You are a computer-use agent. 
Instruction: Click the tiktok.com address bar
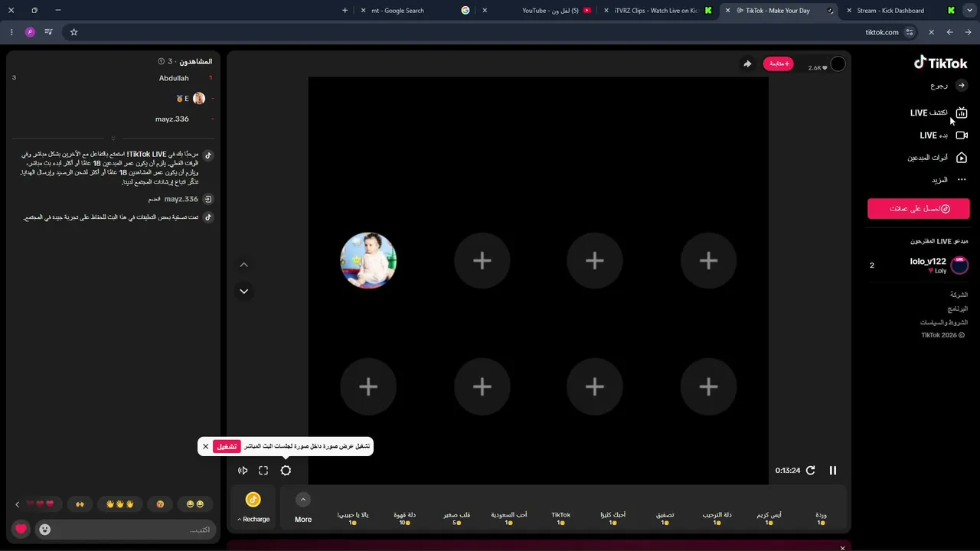click(x=882, y=32)
